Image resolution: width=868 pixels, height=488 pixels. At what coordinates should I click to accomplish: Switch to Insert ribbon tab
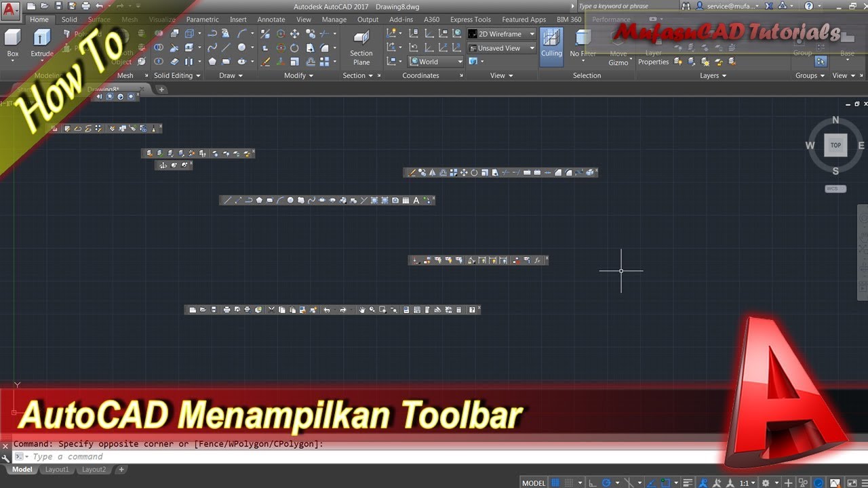click(x=238, y=20)
